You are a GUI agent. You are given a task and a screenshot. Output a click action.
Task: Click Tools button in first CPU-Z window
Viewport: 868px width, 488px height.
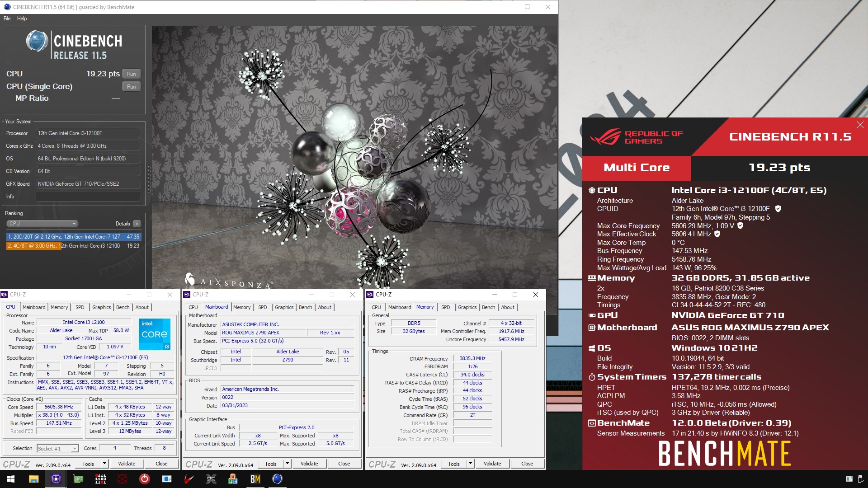coord(88,464)
